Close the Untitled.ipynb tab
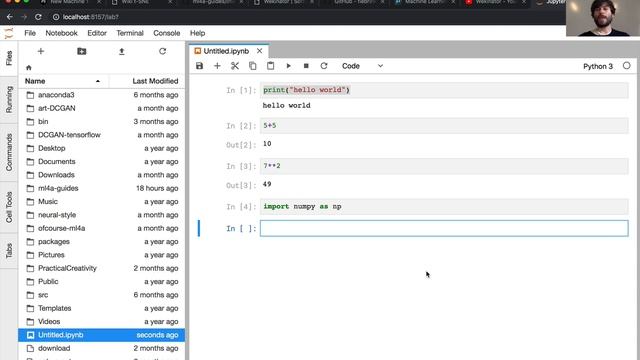The height and width of the screenshot is (360, 640). [x=259, y=51]
